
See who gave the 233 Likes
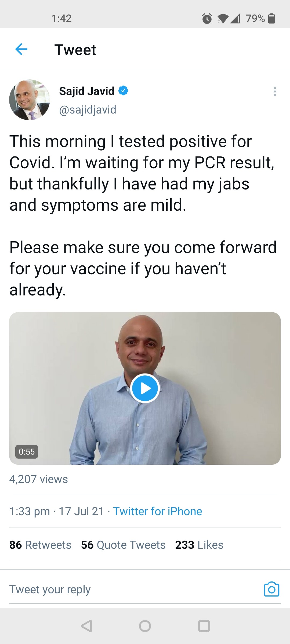199,544
